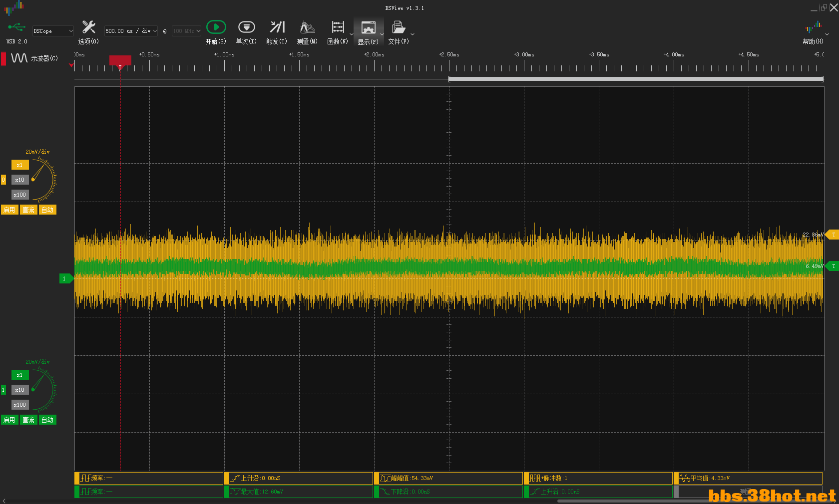Click yellow 上升沿 rise-time measurement icon
839x504 pixels.
point(235,478)
